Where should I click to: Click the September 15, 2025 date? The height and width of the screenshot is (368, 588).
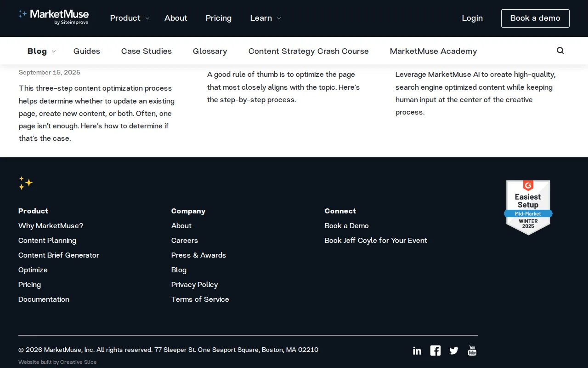pyautogui.click(x=50, y=72)
